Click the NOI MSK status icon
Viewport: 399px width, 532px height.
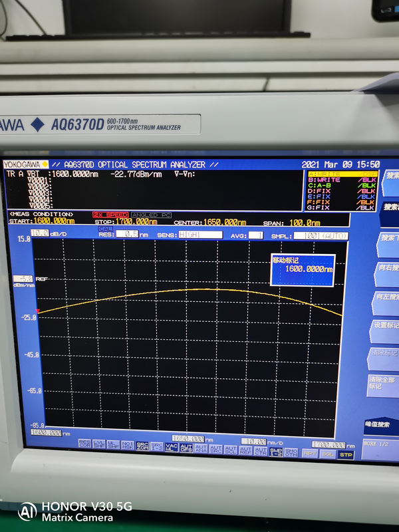click(128, 445)
